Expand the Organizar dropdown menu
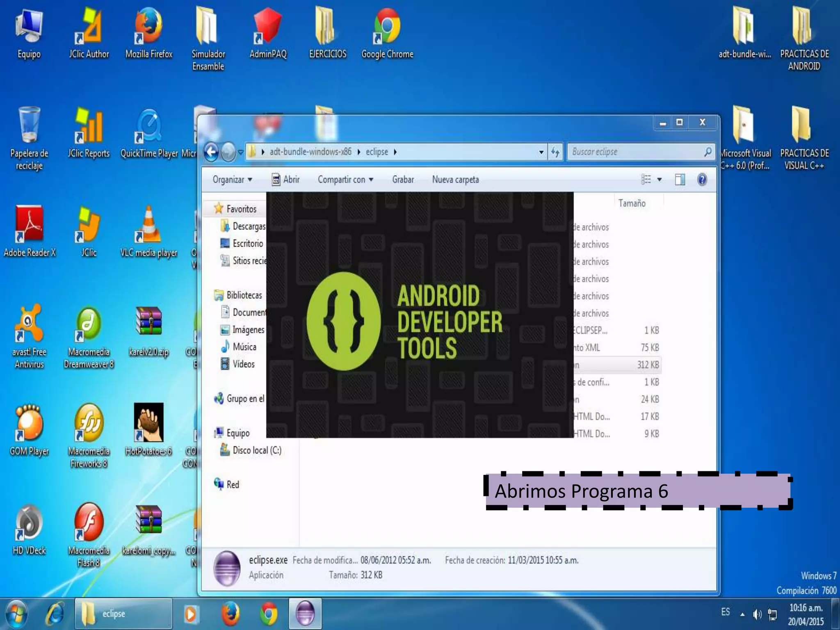 tap(232, 180)
